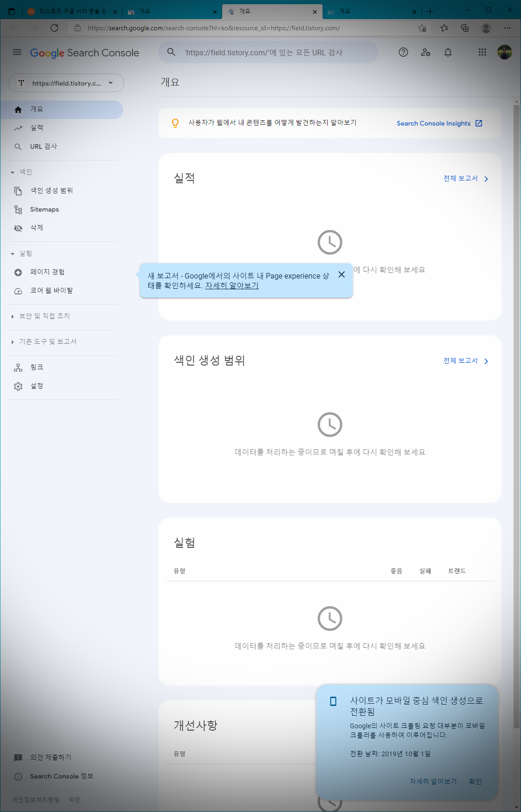
Task: Click 의견 제출하기 feedback
Action: pyautogui.click(x=51, y=757)
